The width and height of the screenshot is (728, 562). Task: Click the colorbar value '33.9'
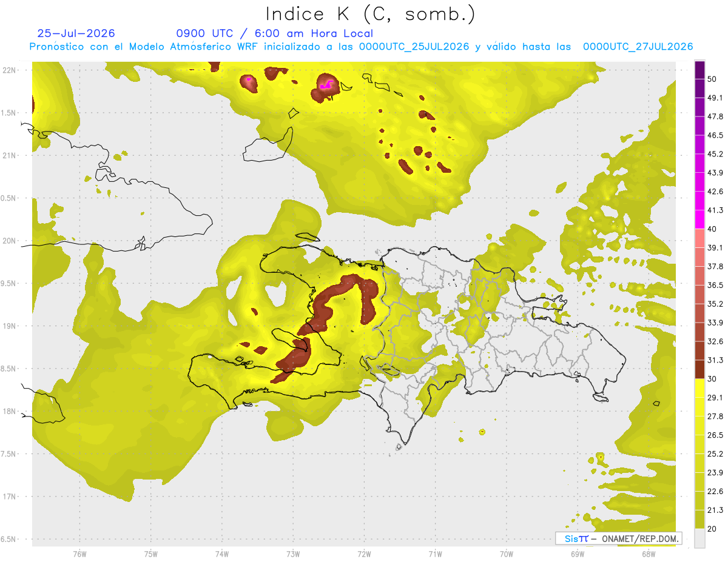point(715,323)
